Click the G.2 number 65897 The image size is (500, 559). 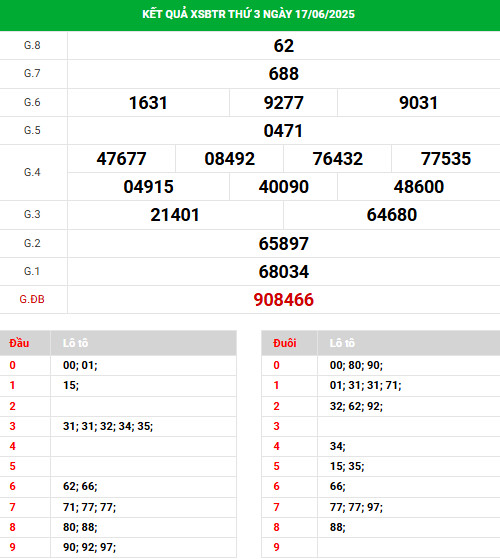[x=284, y=243]
